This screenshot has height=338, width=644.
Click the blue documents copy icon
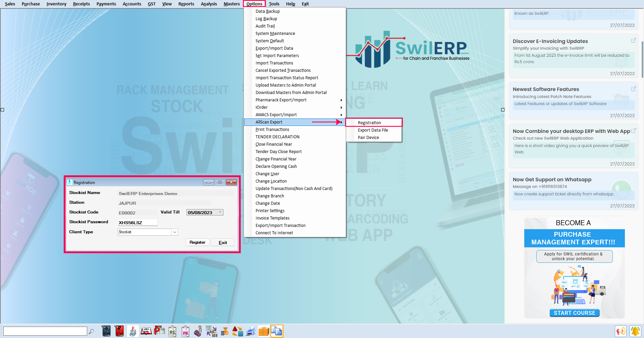[277, 331]
